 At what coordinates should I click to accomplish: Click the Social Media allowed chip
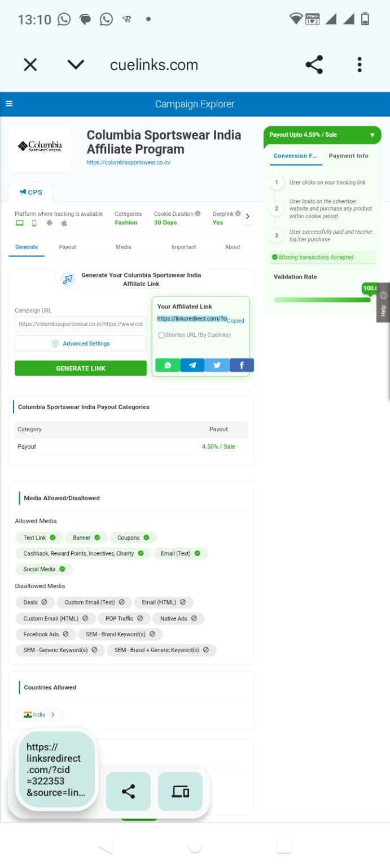(44, 569)
